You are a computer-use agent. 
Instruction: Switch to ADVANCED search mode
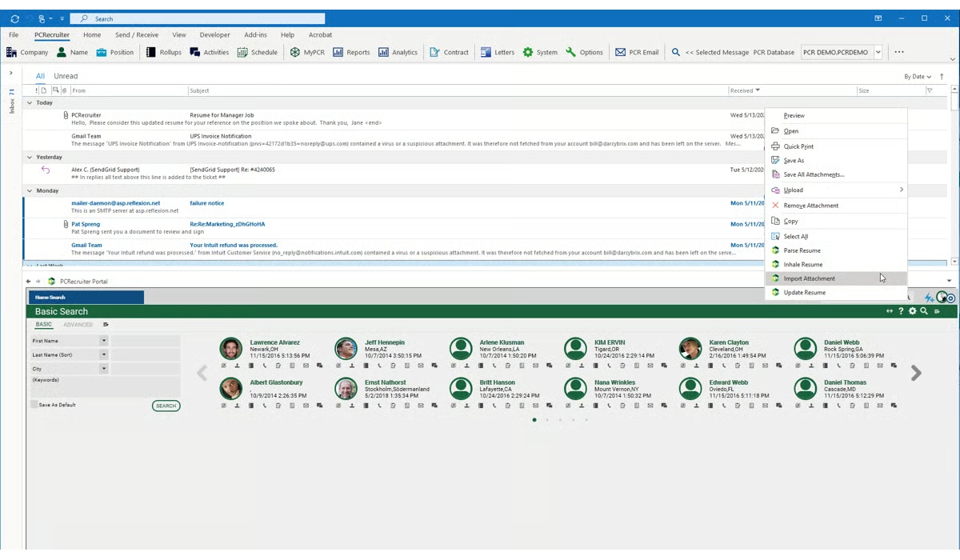(78, 325)
